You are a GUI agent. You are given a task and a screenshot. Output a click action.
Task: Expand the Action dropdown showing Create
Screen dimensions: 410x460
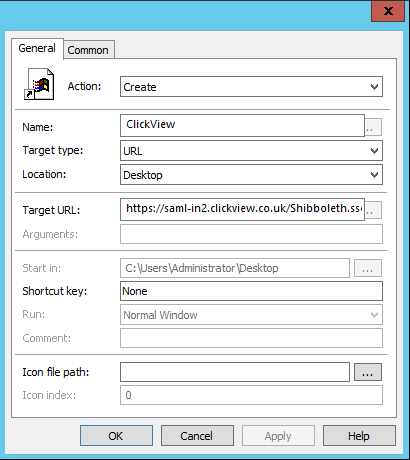pos(251,87)
